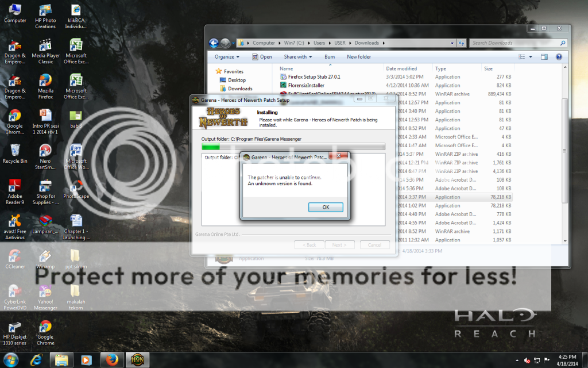Open the Recycle Bin
Screen dimensions: 588x368
tap(15, 154)
